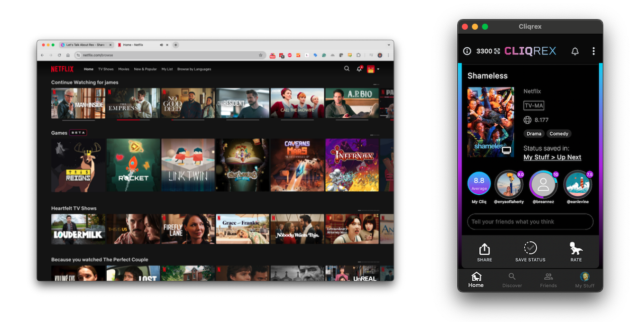Open the Chrome extensions puzzle icon
644x322 pixels.
[359, 55]
